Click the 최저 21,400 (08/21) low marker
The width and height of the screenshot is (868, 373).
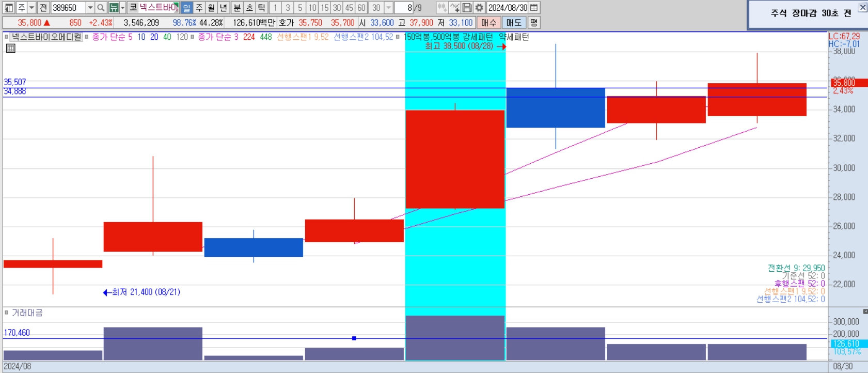142,292
